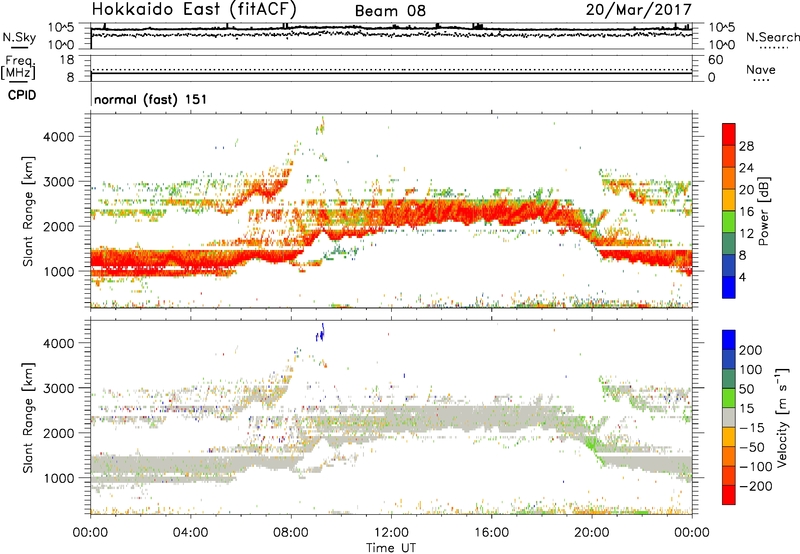Click the blue top segment of velocity colorbar

coord(729,340)
